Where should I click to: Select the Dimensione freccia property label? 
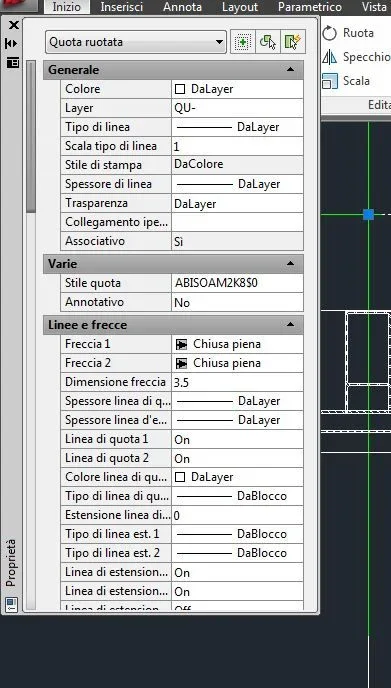[x=115, y=382]
